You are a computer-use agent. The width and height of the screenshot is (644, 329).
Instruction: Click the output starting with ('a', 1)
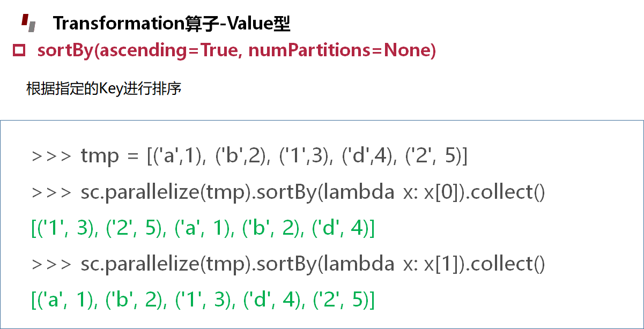pos(203,300)
